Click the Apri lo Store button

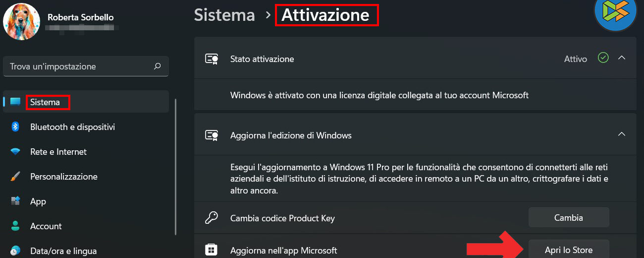tap(568, 250)
